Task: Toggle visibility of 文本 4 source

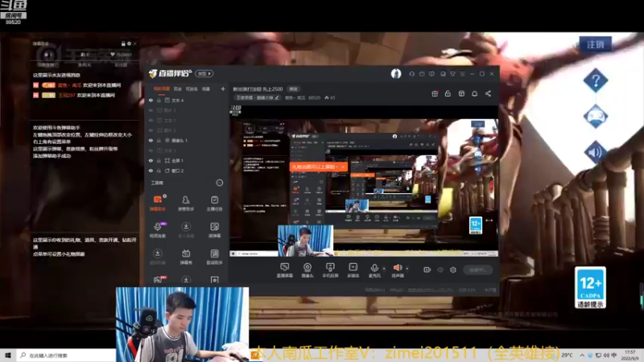Action: coord(151,100)
